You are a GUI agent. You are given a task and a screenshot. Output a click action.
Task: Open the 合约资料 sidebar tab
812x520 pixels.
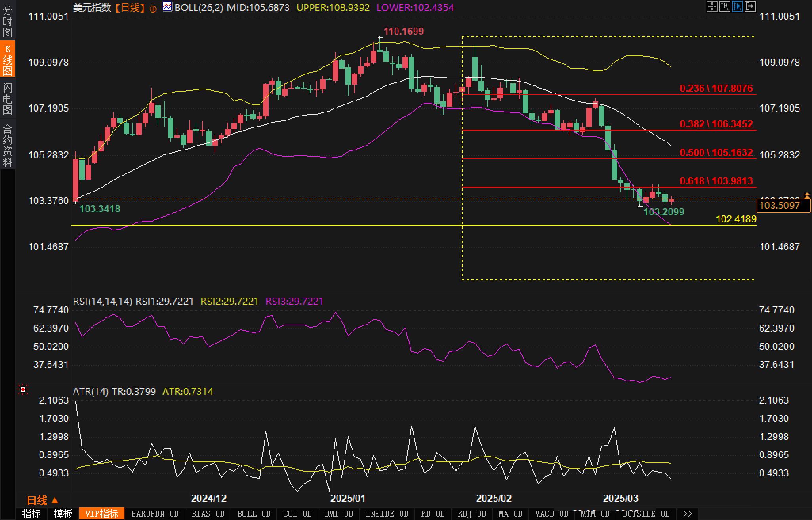coord(8,145)
